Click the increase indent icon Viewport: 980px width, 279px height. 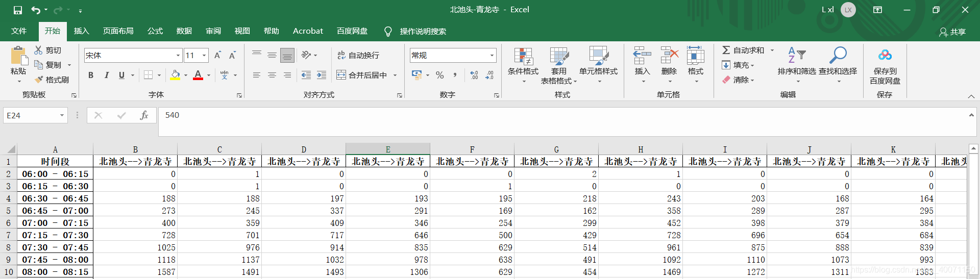pyautogui.click(x=322, y=75)
